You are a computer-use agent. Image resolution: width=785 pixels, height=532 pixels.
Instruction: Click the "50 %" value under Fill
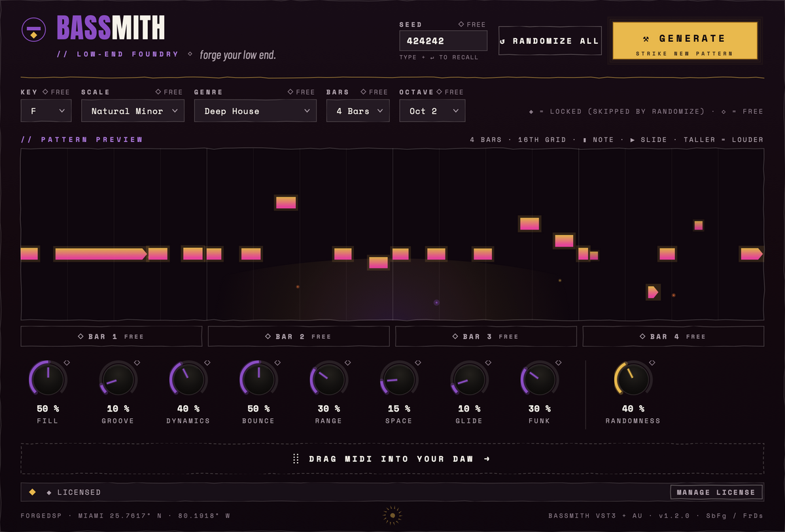coord(48,408)
